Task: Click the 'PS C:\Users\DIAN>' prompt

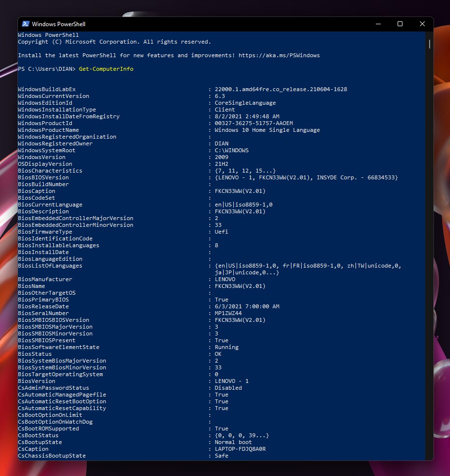Action: point(47,69)
